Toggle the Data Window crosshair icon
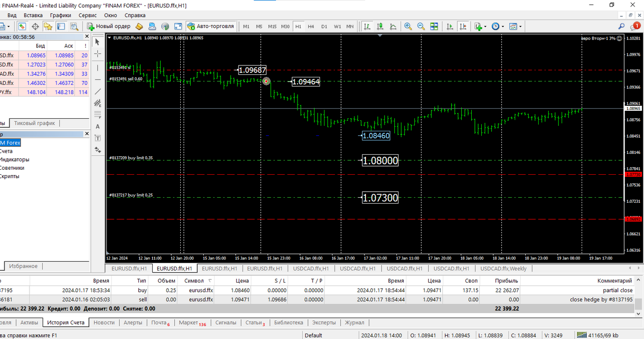Screen dimensions: 644x339 click(x=35, y=26)
